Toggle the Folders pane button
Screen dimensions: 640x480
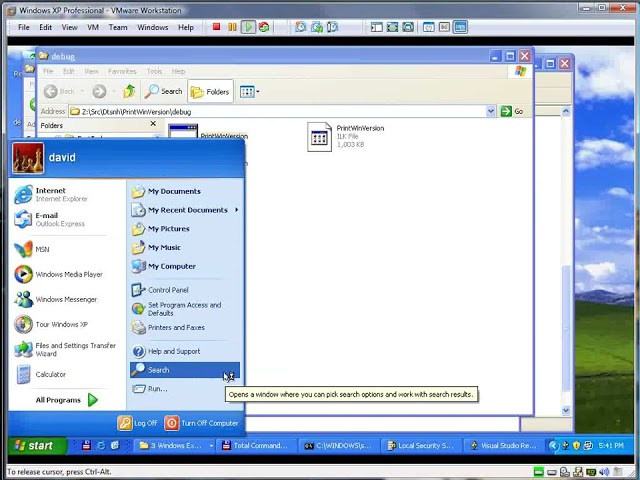[210, 92]
